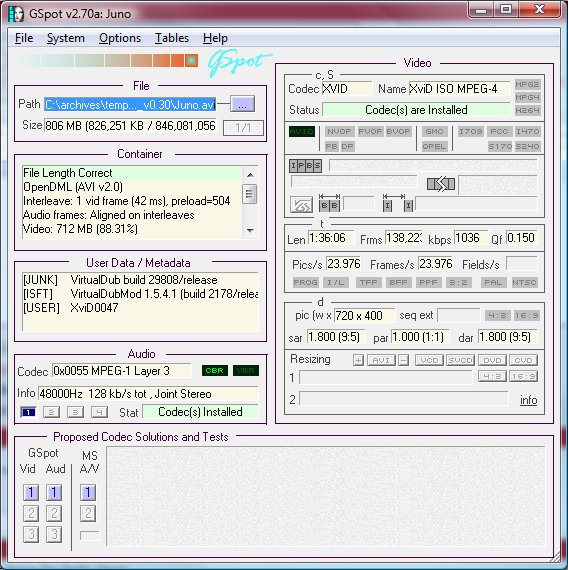Click the S240 indicator
This screenshot has height=570, width=568.
(527, 146)
